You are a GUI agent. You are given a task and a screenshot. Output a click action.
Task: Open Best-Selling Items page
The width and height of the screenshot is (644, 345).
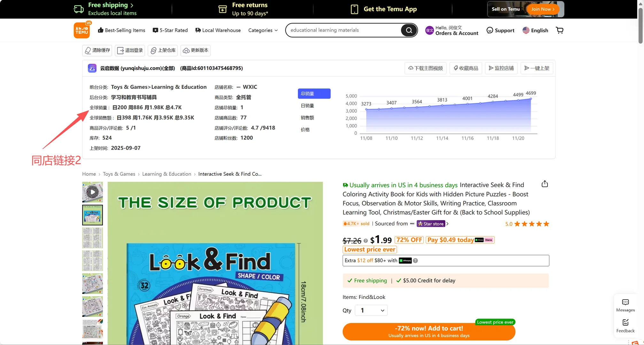(x=121, y=30)
